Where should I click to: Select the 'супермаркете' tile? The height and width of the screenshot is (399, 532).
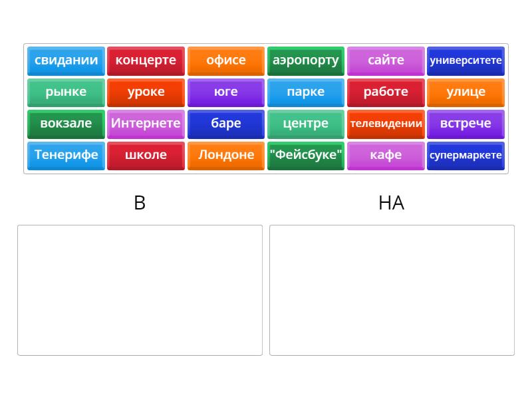[x=465, y=156]
